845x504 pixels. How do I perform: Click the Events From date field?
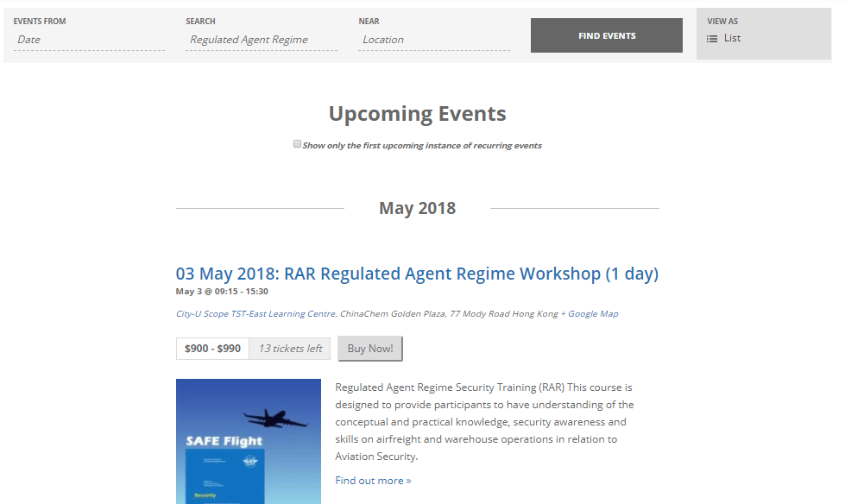(x=89, y=40)
